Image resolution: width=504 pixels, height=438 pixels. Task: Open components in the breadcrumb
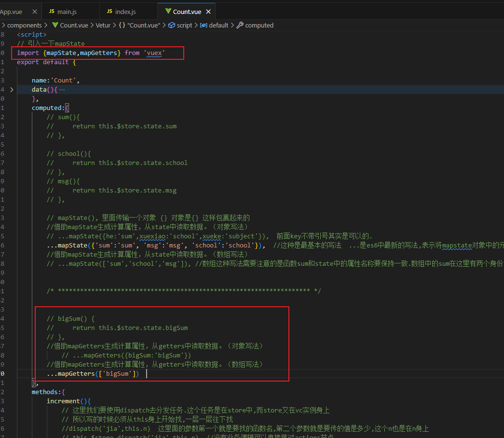pos(25,26)
